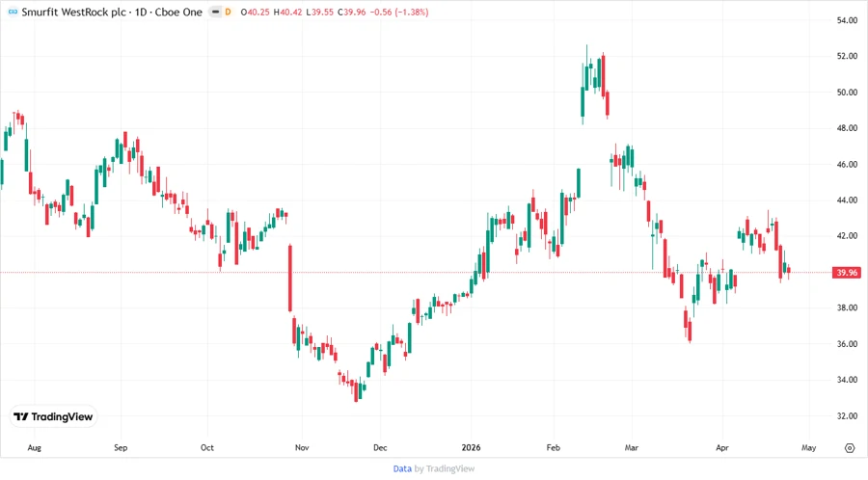Click the 44.00 price axis label
868x480 pixels.
[x=847, y=200]
